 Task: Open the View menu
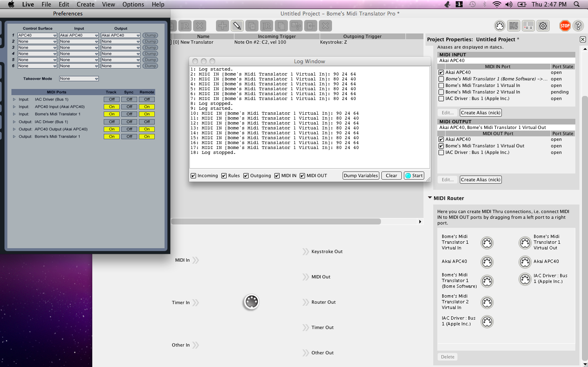(x=109, y=4)
